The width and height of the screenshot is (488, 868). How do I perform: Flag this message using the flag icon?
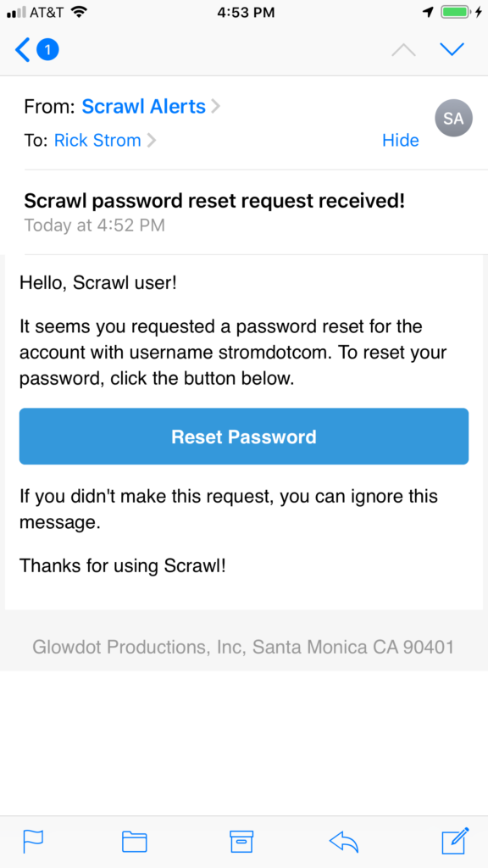tap(33, 842)
